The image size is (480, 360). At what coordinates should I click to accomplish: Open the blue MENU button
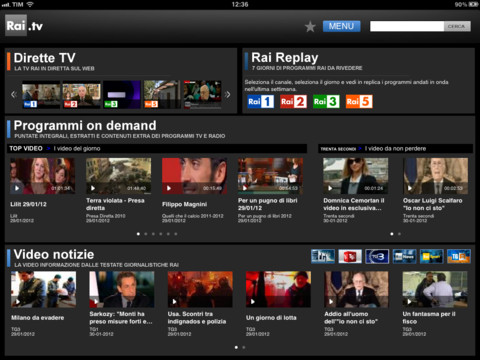(x=341, y=26)
